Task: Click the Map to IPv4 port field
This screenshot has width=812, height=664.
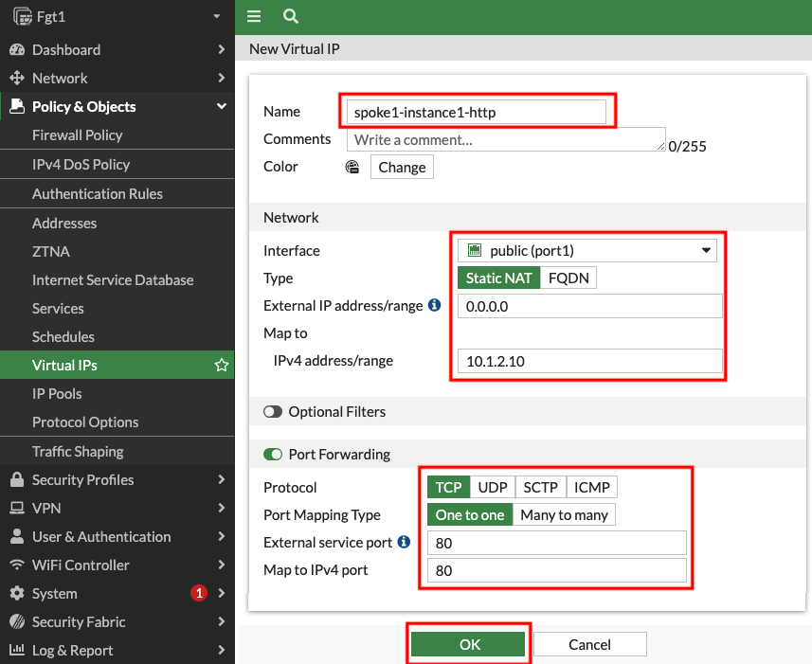Action: pyautogui.click(x=557, y=570)
